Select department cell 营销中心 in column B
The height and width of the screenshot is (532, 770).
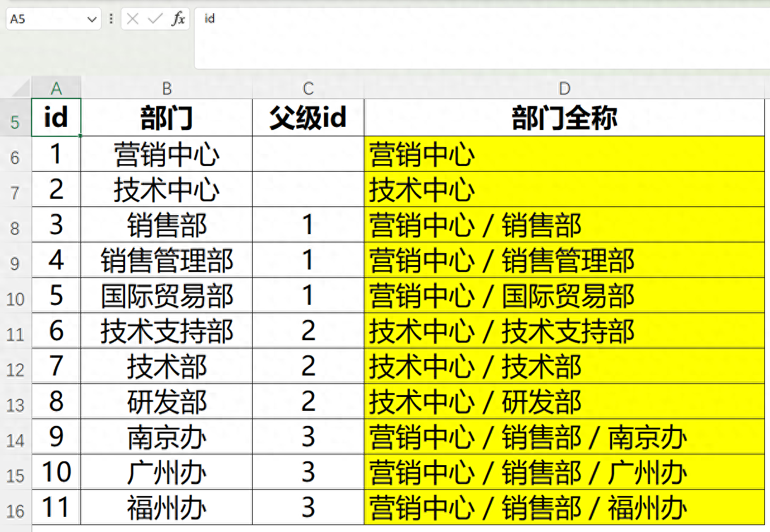click(x=167, y=153)
